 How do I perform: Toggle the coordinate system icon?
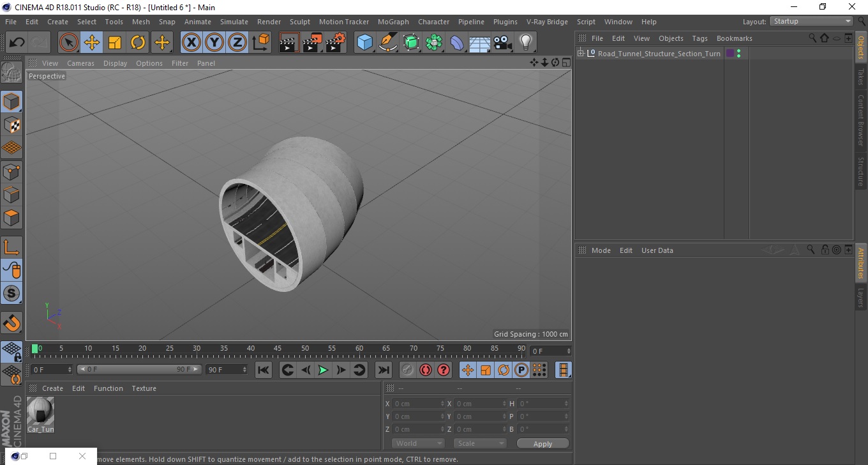click(261, 43)
